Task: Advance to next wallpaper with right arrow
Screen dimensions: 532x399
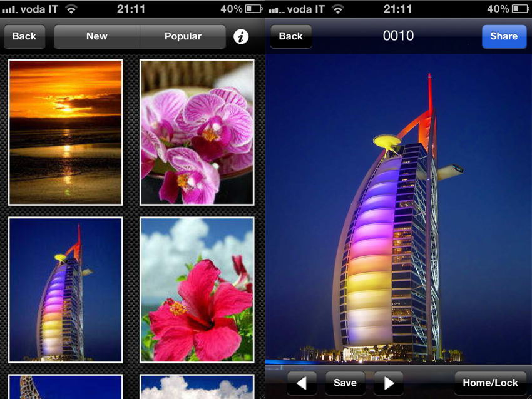Action: (x=389, y=383)
